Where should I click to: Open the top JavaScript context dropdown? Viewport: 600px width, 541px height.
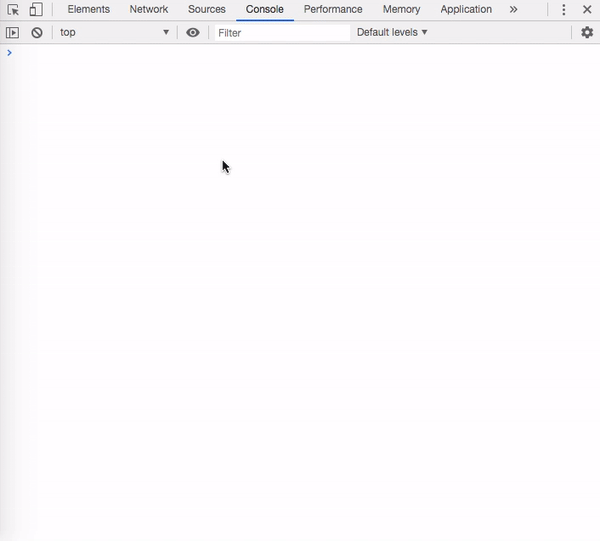click(114, 33)
